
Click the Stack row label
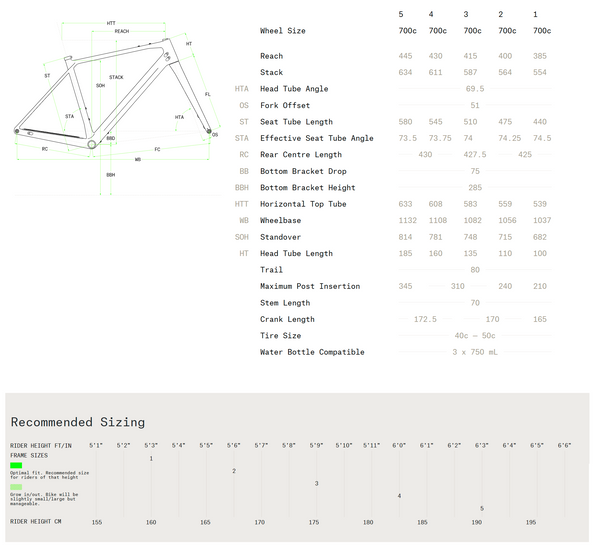click(271, 72)
